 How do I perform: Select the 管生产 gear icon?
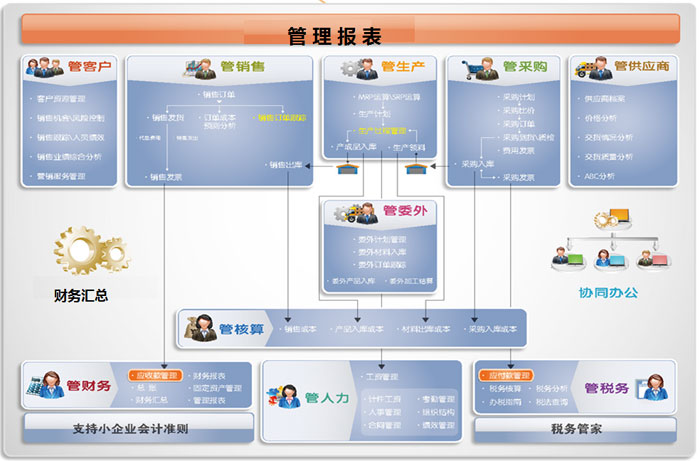(357, 68)
